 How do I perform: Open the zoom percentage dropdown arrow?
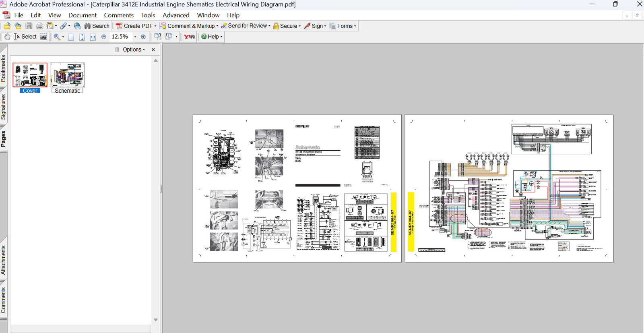coord(135,37)
